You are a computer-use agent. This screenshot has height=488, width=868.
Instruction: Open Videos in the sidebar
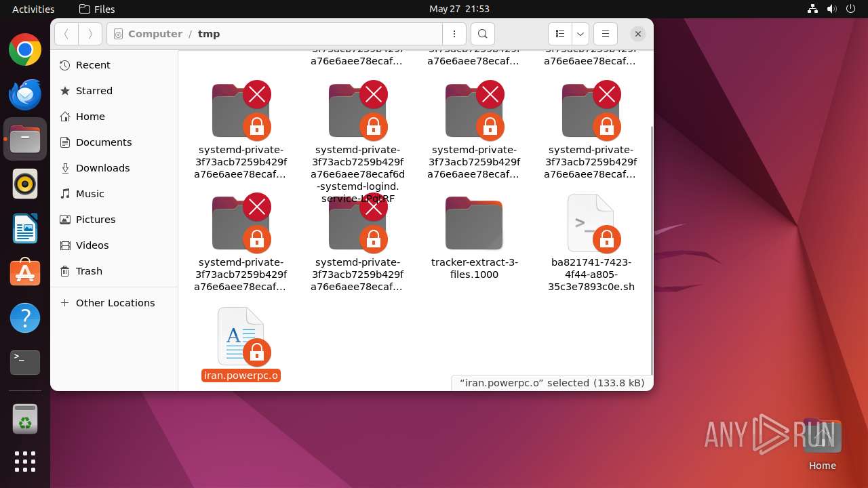click(x=114, y=245)
